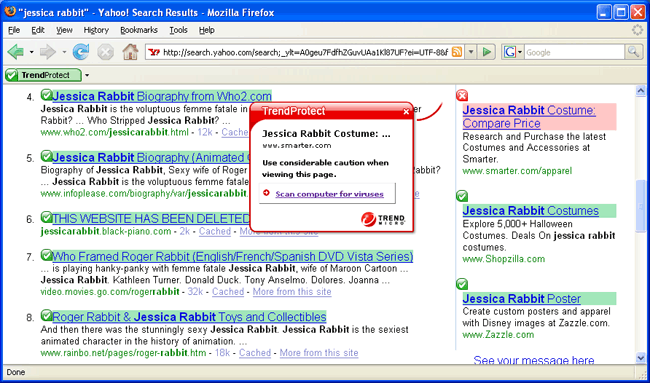Click the search magnifier icon

[x=633, y=52]
